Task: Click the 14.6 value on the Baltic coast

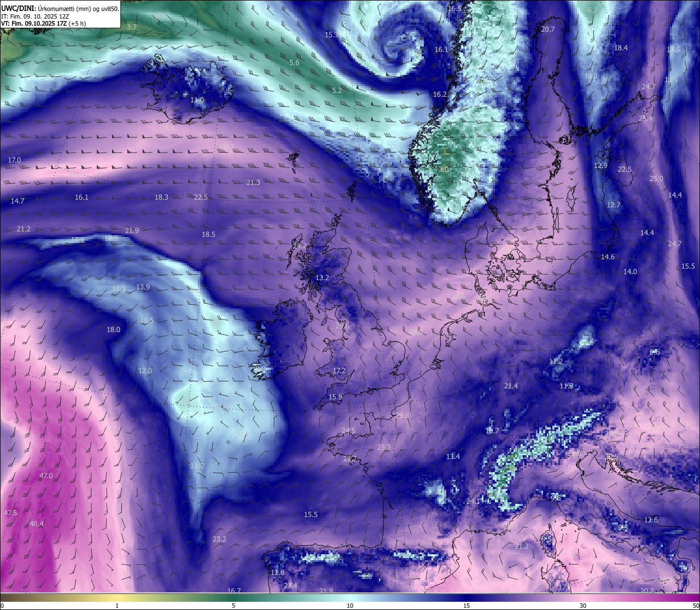Action: tap(608, 257)
